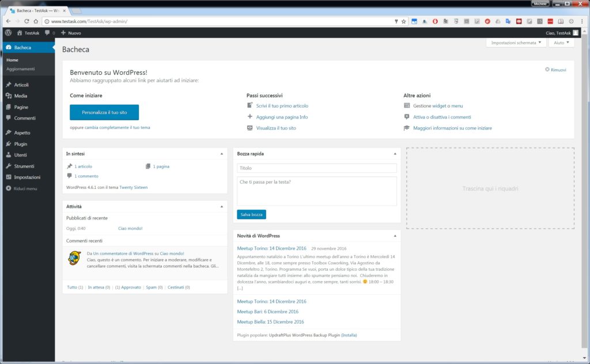Click Installa for UpdraftPlus plugin
The image size is (590, 364).
tap(349, 335)
